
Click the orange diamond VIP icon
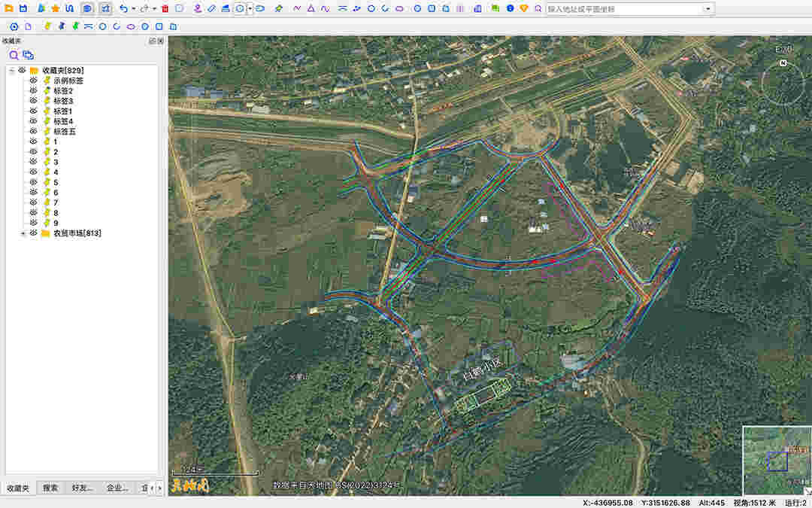click(x=524, y=8)
